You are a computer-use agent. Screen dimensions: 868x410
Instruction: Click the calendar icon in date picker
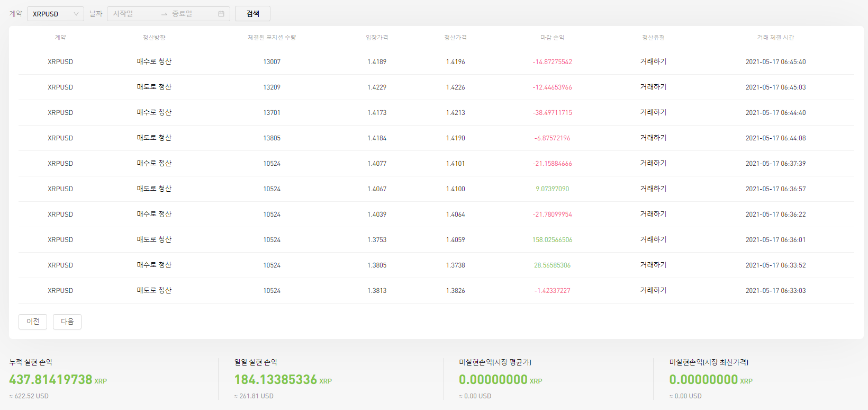coord(221,14)
